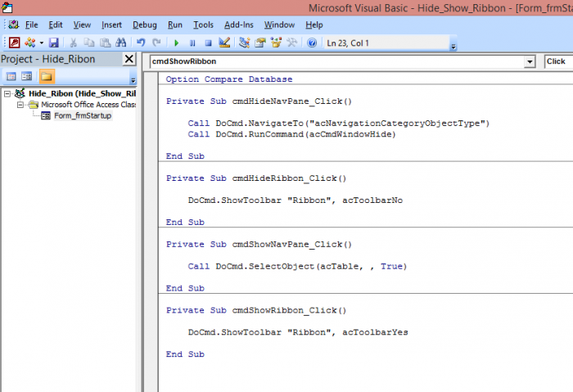Toggle Design Mode icon
This screenshot has width=573, height=392.
coord(224,42)
